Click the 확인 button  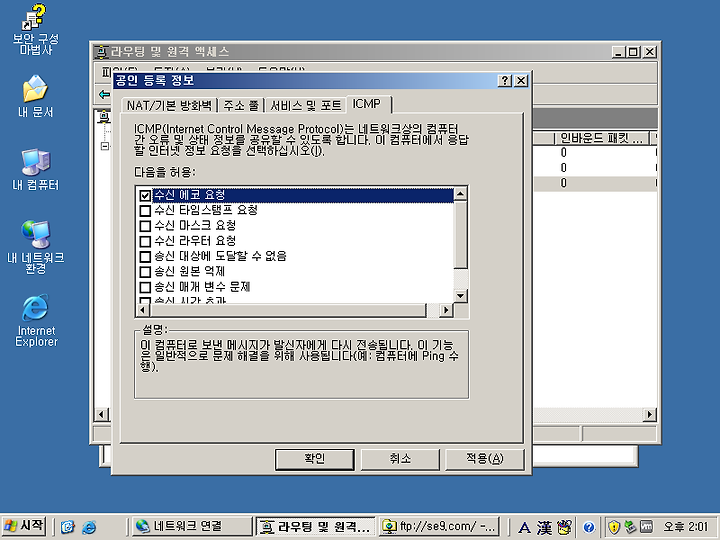click(x=315, y=459)
